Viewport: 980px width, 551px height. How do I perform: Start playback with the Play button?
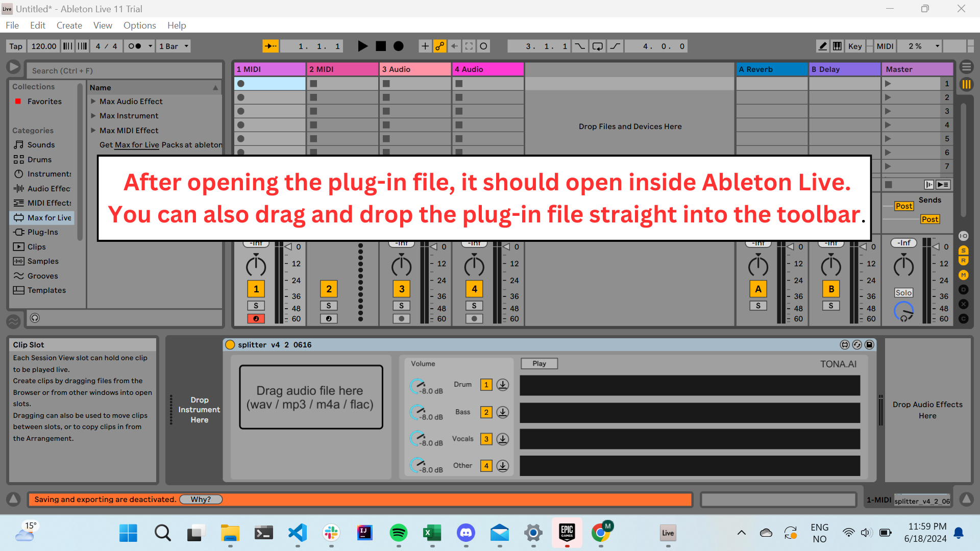click(x=362, y=46)
